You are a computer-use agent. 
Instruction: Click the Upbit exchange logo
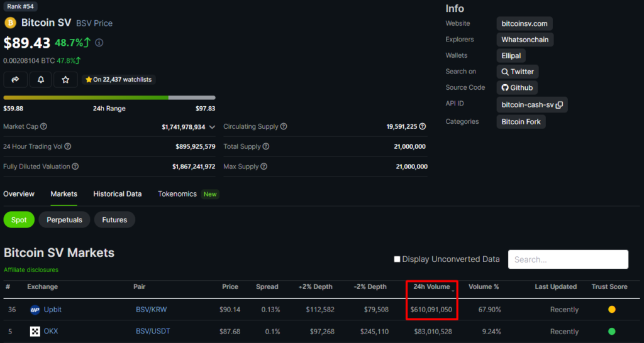click(x=35, y=310)
